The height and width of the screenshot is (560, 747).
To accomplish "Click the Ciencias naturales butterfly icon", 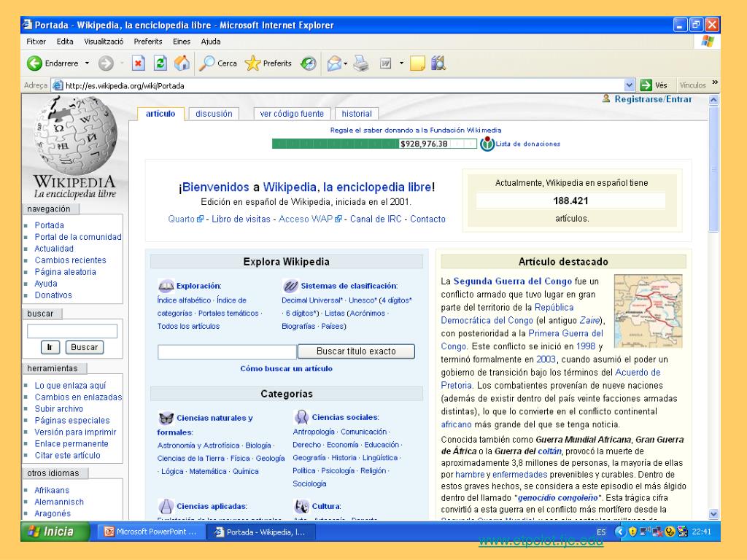I will pyautogui.click(x=166, y=418).
